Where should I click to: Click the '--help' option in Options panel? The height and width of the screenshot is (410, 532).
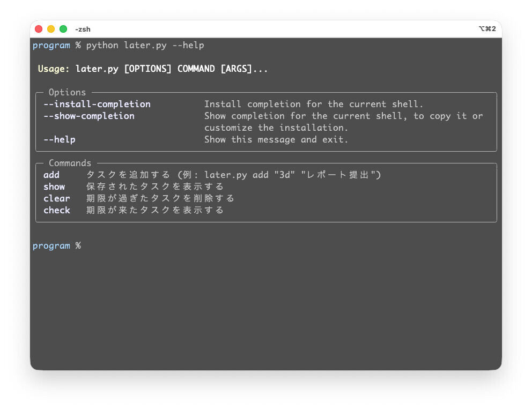click(x=60, y=139)
